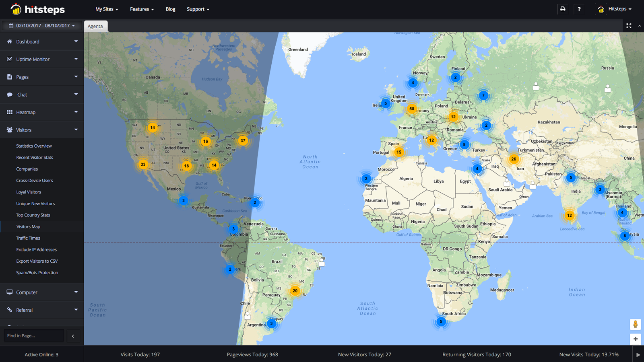Click the Heatmap grid icon in the sidebar
Viewport: 644px width, 362px height.
[9, 112]
